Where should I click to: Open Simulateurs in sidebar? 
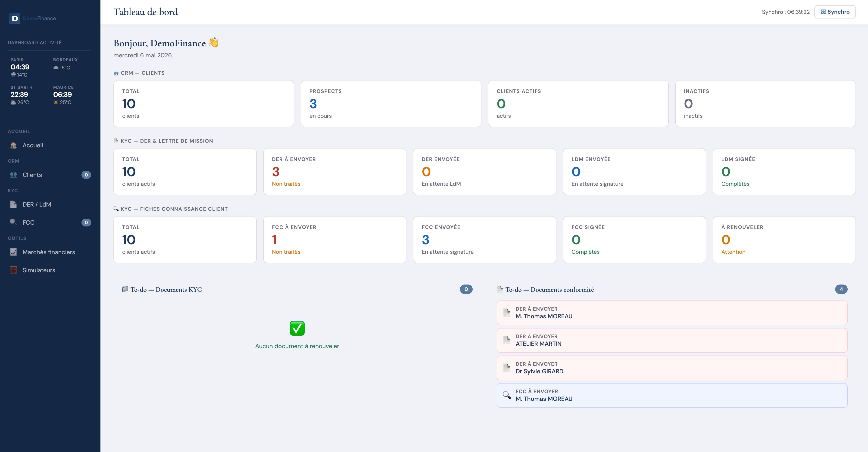(50, 270)
